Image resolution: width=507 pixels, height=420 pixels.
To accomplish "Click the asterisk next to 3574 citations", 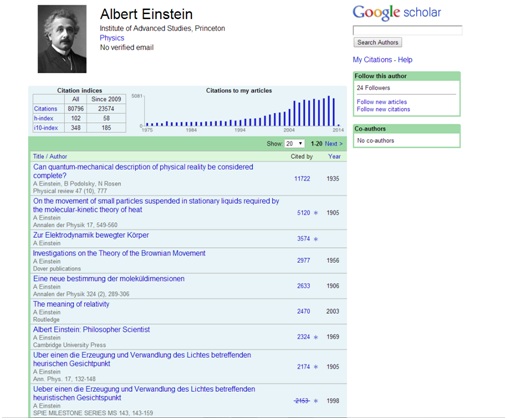I will 316,239.
